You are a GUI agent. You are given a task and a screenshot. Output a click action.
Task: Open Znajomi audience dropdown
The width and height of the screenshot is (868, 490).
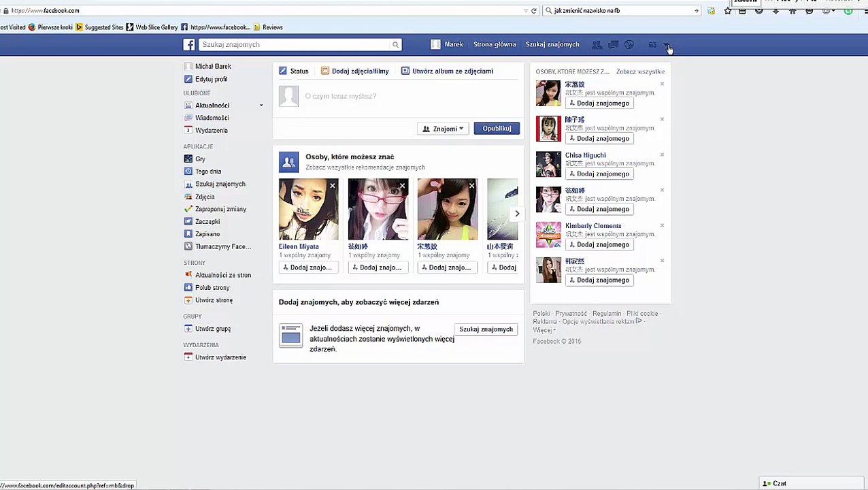443,129
